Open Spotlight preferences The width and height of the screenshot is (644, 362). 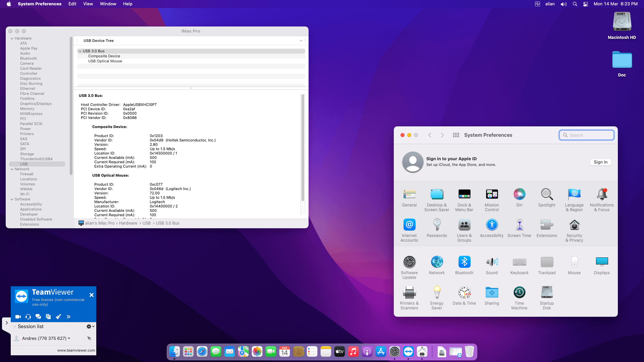pos(547,198)
